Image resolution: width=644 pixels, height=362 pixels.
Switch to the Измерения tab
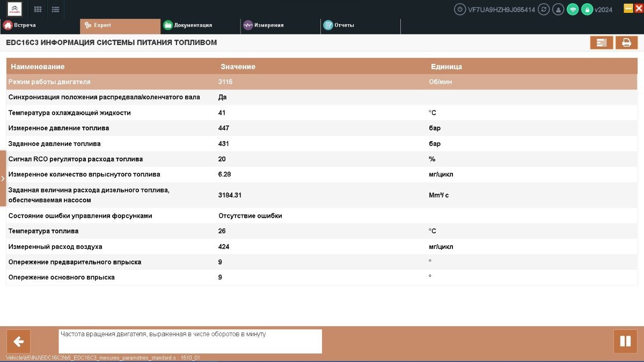pos(281,25)
